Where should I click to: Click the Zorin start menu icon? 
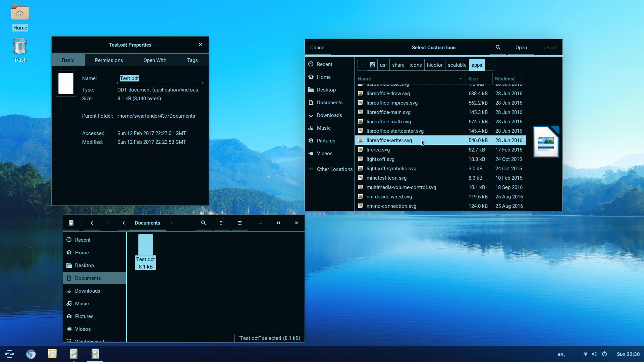pos(9,354)
